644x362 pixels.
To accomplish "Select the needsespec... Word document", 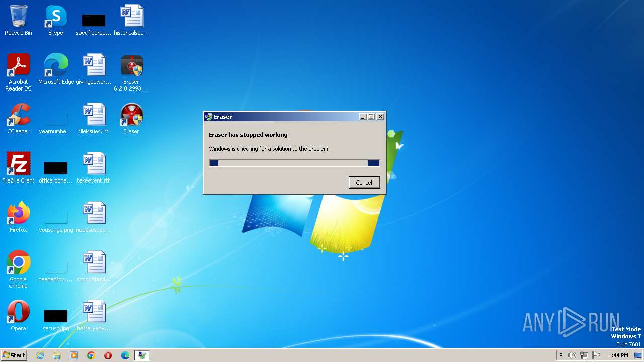I will point(94,217).
